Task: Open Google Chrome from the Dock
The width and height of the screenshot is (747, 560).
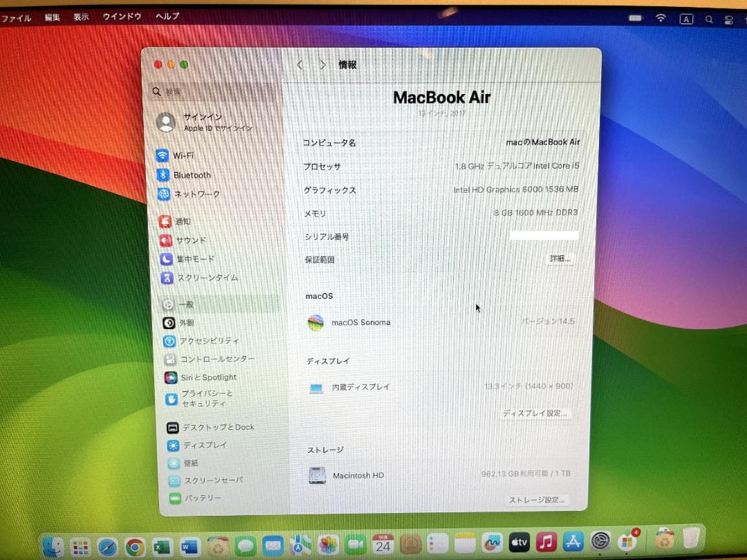Action: pyautogui.click(x=135, y=547)
